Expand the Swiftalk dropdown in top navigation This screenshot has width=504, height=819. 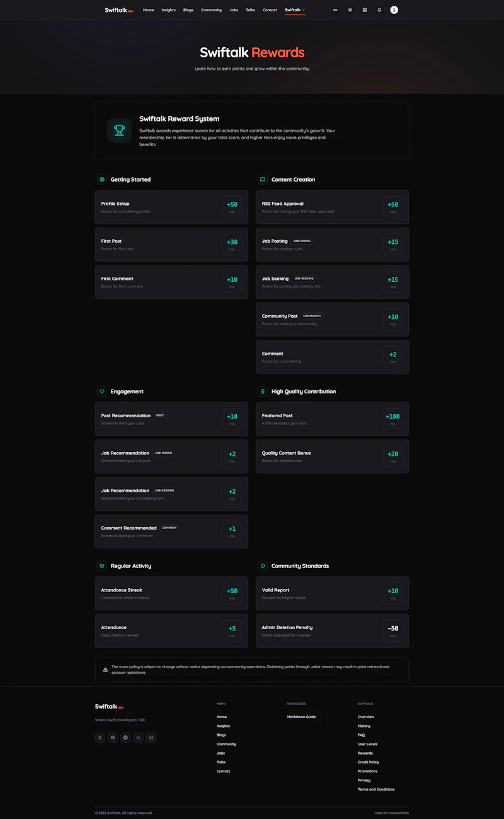click(295, 10)
